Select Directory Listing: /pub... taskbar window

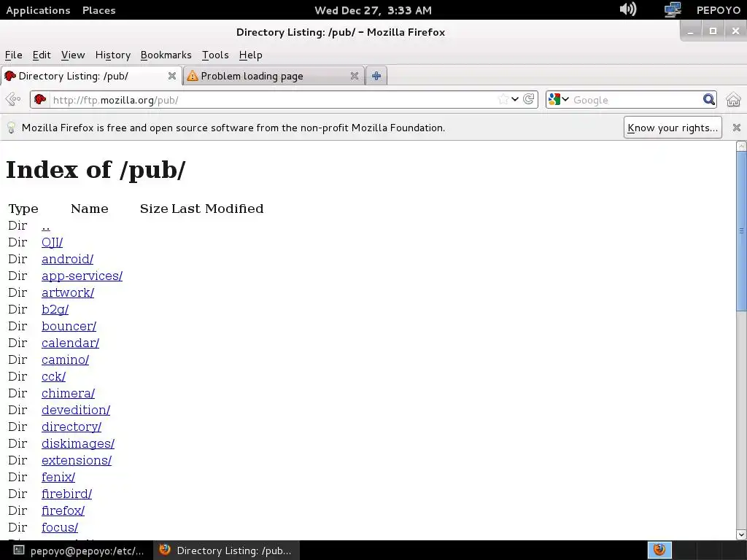pos(226,550)
